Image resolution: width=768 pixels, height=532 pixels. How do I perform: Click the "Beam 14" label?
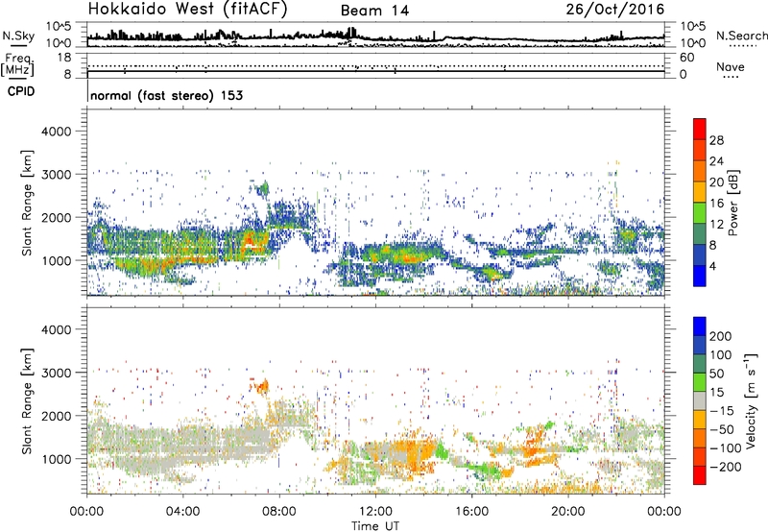[x=374, y=11]
